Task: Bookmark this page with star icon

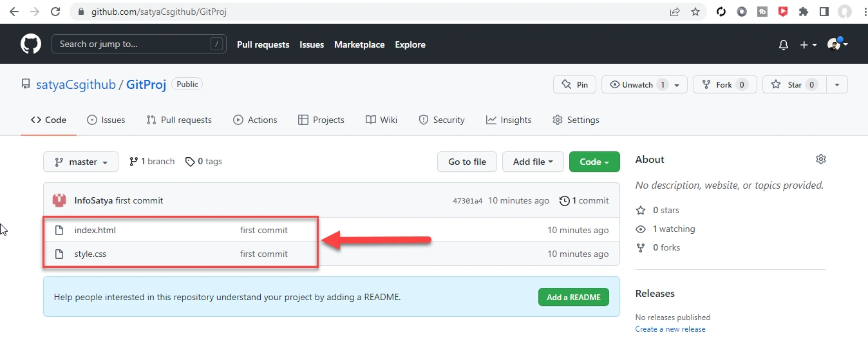Action: click(x=695, y=12)
